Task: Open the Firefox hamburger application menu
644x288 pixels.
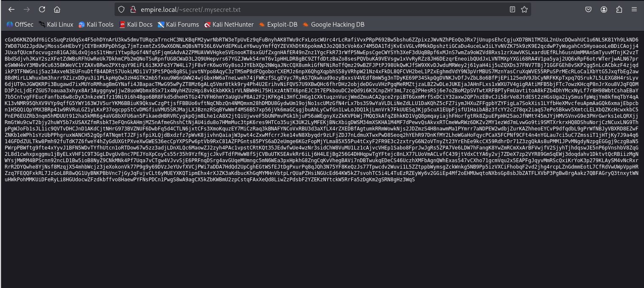Action: (634, 9)
